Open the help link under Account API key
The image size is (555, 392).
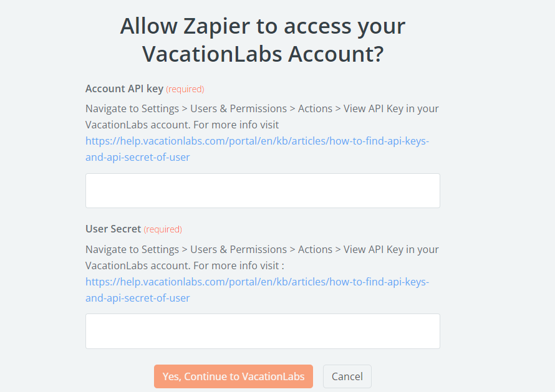pos(257,141)
